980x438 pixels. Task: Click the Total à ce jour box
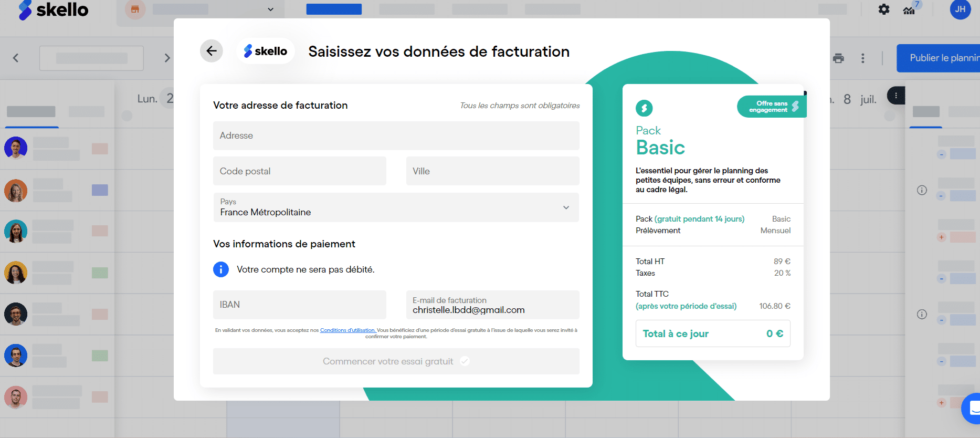pos(713,333)
